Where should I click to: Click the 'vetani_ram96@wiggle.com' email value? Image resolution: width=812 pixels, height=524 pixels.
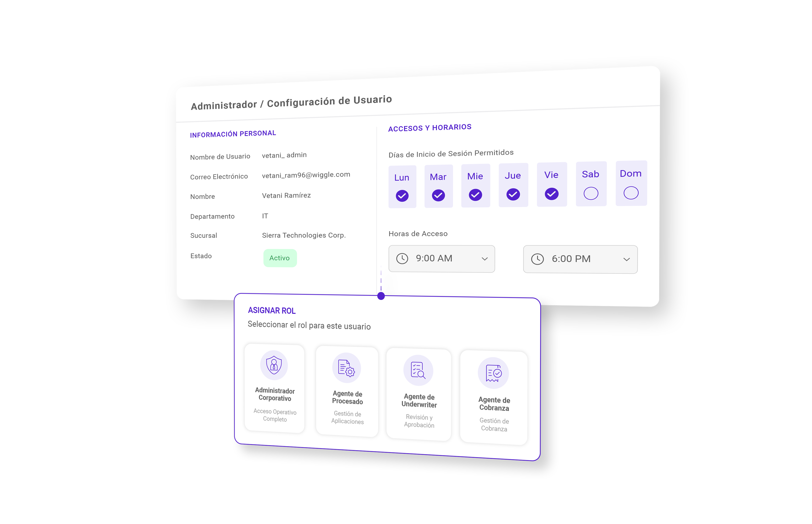(306, 175)
